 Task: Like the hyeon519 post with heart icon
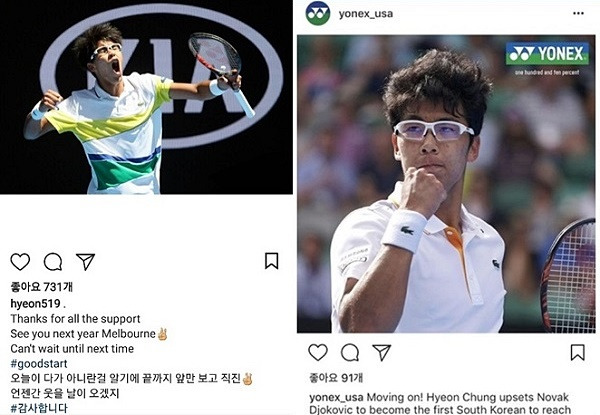pyautogui.click(x=20, y=262)
